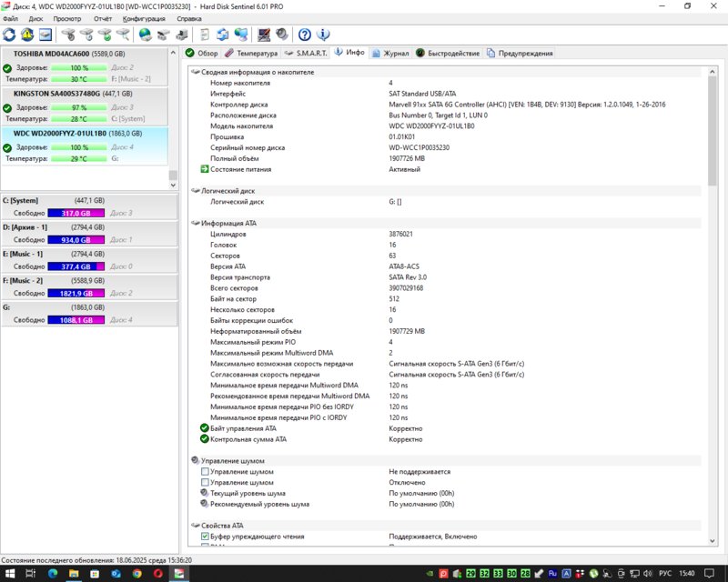Click the KINGSTON 97 % health bar
Screen dimensions: 728x582
(79, 107)
